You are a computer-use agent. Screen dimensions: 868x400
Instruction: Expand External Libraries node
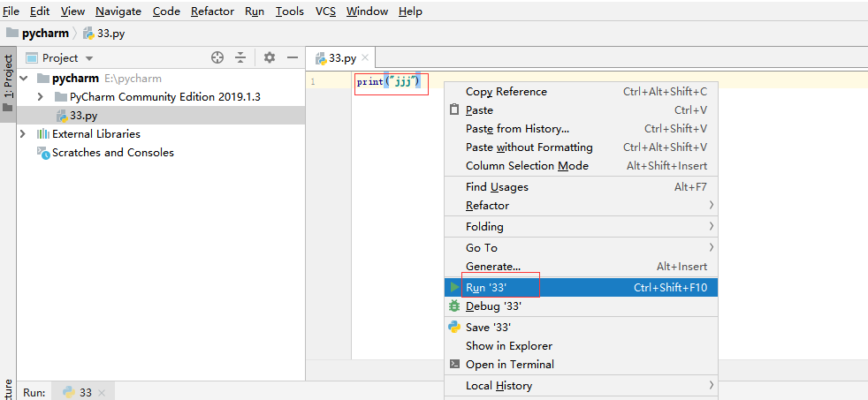point(23,134)
